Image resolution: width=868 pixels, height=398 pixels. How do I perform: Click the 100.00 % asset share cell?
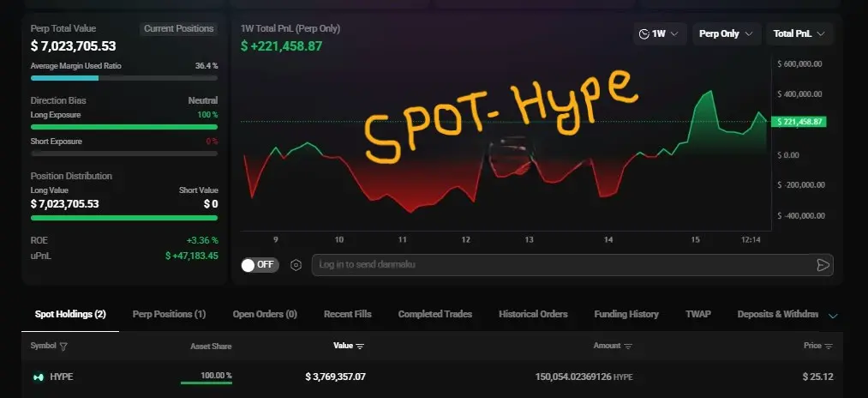(x=216, y=376)
